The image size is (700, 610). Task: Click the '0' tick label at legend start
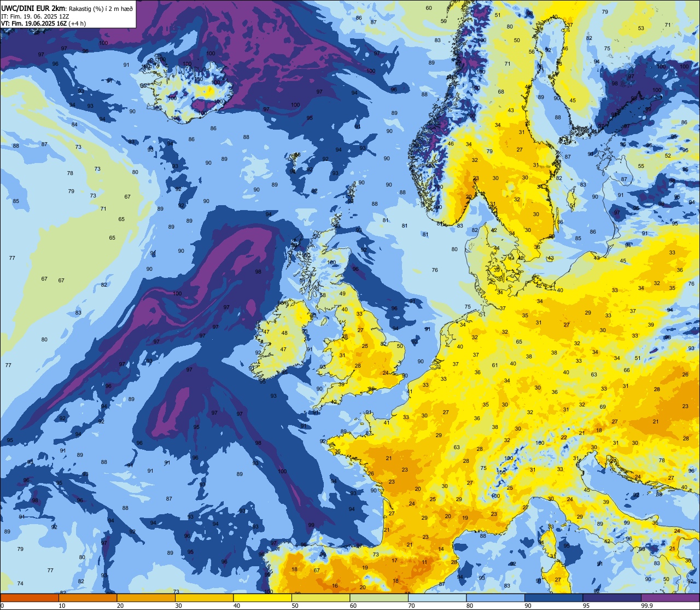(x=3, y=606)
